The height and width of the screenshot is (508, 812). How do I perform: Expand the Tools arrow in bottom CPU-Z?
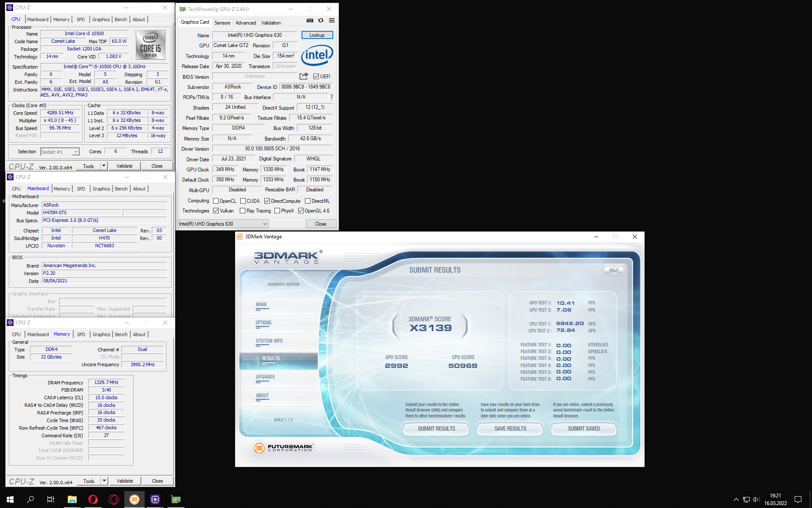(x=104, y=481)
